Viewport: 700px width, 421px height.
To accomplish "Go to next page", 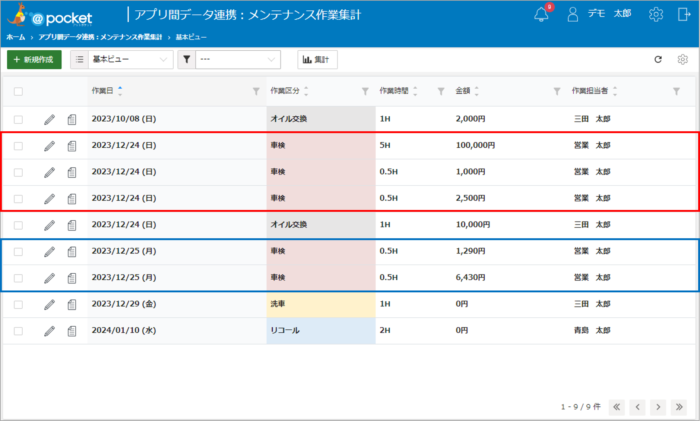I will pyautogui.click(x=658, y=407).
